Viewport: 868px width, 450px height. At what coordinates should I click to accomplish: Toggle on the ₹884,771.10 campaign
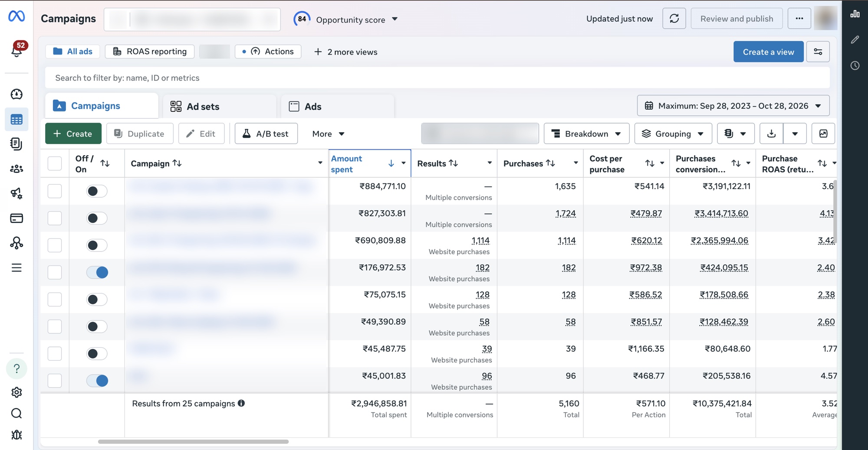point(97,191)
